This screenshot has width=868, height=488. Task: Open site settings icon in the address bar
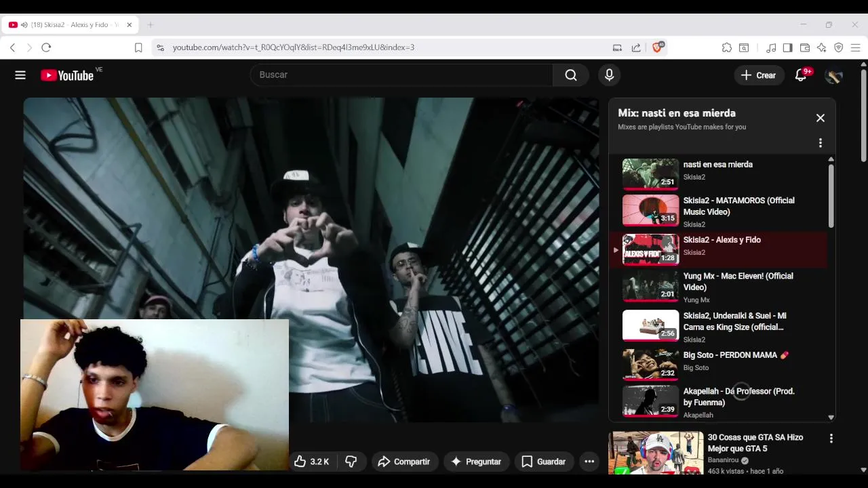pos(160,47)
